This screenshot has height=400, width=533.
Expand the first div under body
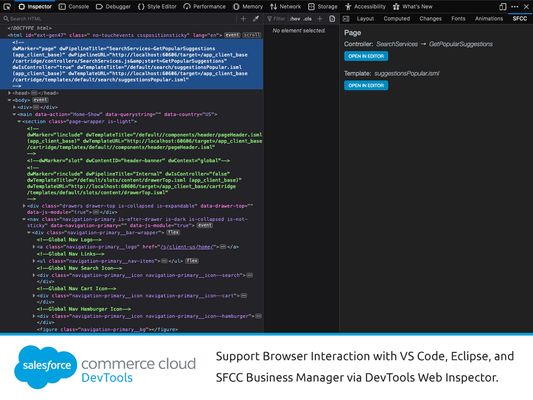tap(14, 107)
